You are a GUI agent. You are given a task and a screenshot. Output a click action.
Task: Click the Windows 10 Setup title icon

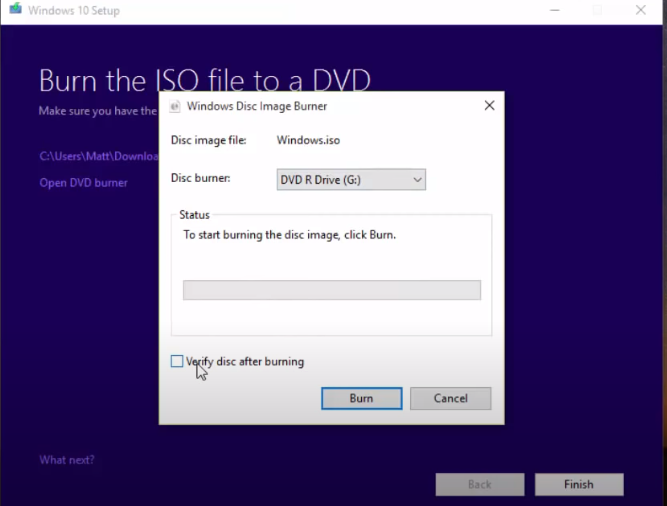pyautogui.click(x=16, y=9)
